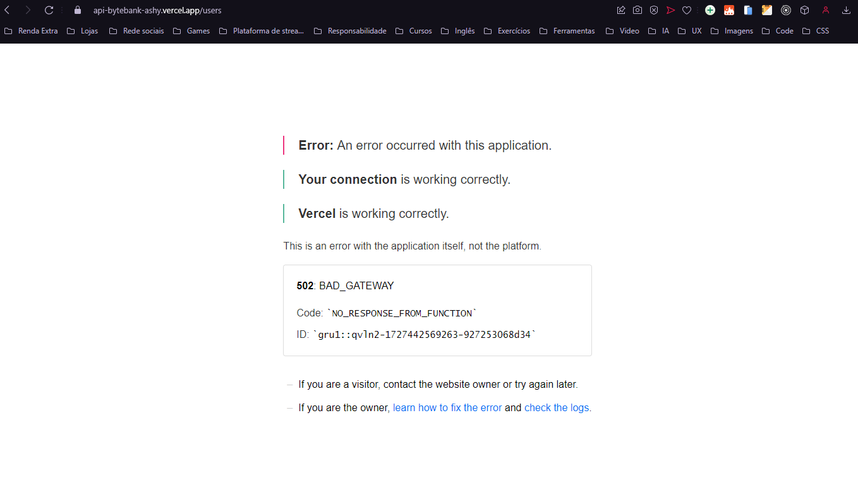Open the Video bookmarks folder
The width and height of the screenshot is (858, 504).
[622, 31]
